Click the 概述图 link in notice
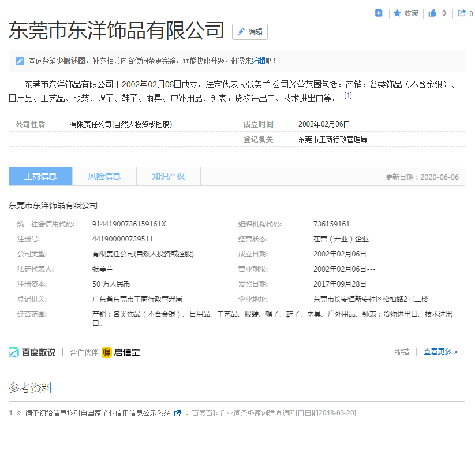475x476 pixels. [74, 61]
